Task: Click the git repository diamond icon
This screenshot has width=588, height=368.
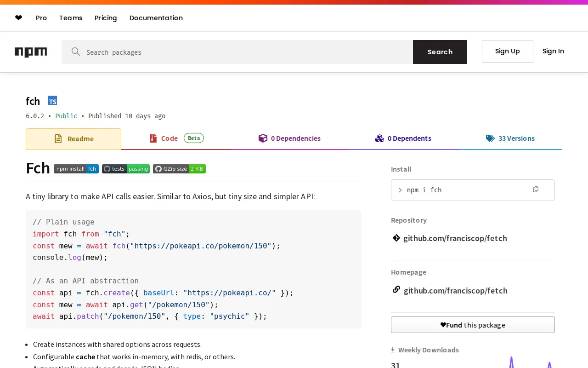Action: (x=396, y=238)
